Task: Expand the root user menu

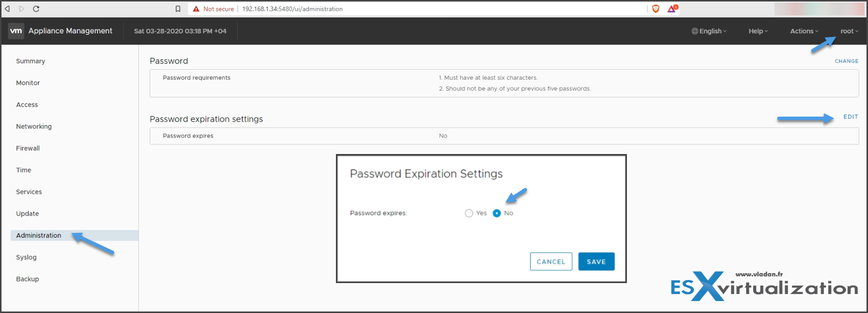Action: (850, 31)
